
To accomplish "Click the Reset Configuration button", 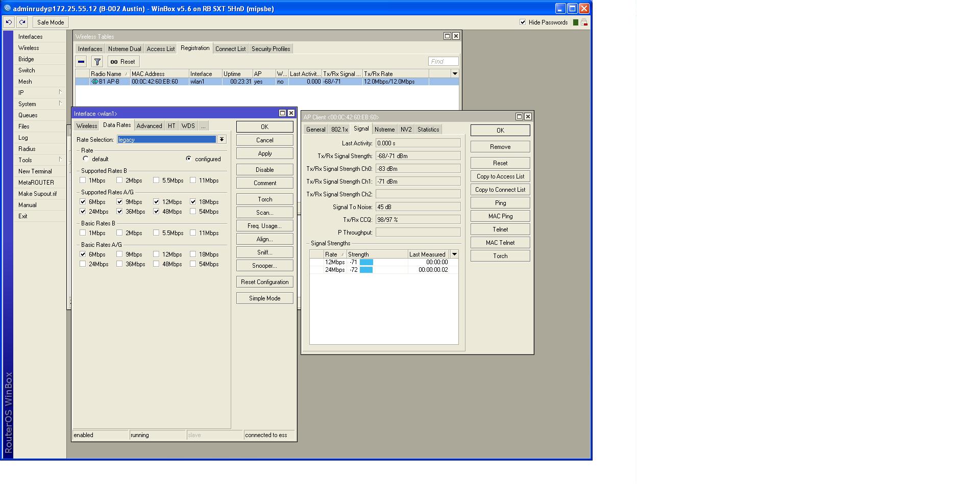I will [265, 282].
